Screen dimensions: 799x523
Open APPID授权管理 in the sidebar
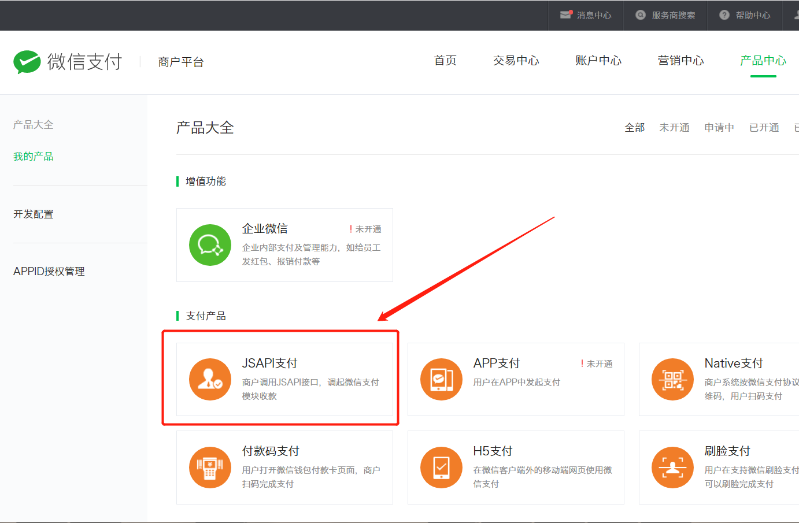pyautogui.click(x=49, y=271)
